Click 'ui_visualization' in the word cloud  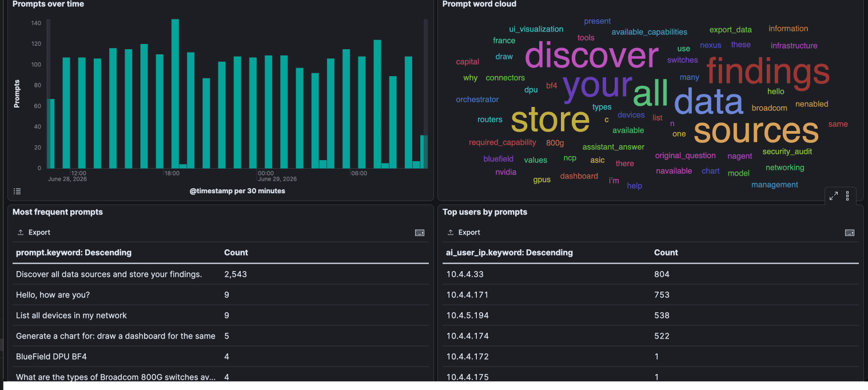[x=536, y=29]
